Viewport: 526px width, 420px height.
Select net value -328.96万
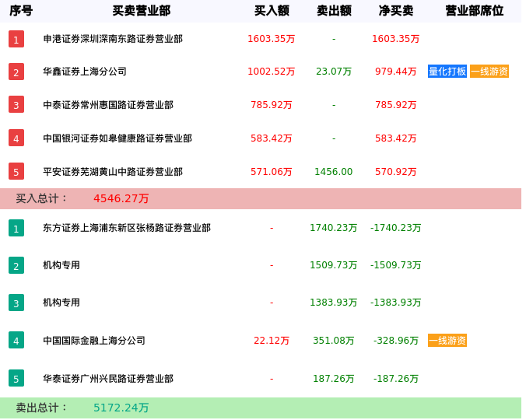click(x=396, y=341)
